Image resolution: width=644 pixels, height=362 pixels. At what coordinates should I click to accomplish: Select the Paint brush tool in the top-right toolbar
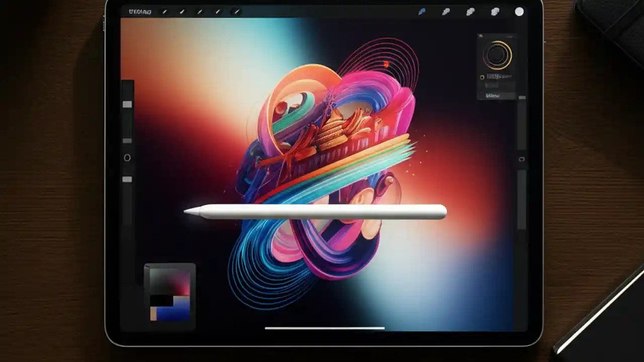(x=422, y=11)
